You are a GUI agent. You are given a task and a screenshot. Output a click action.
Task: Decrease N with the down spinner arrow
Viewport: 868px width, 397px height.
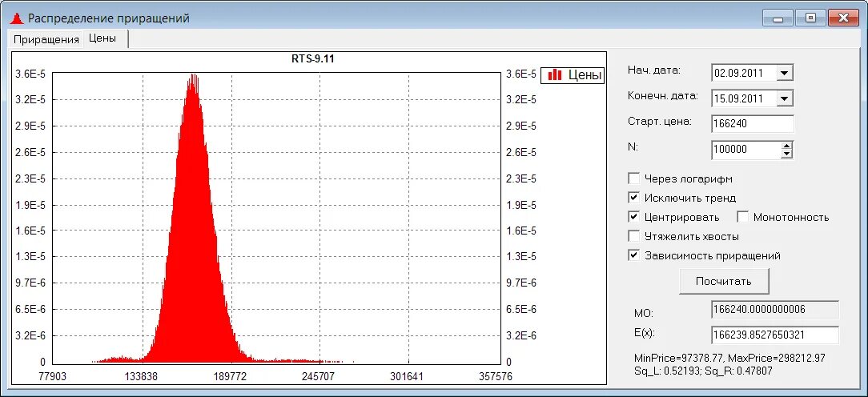pyautogui.click(x=786, y=154)
